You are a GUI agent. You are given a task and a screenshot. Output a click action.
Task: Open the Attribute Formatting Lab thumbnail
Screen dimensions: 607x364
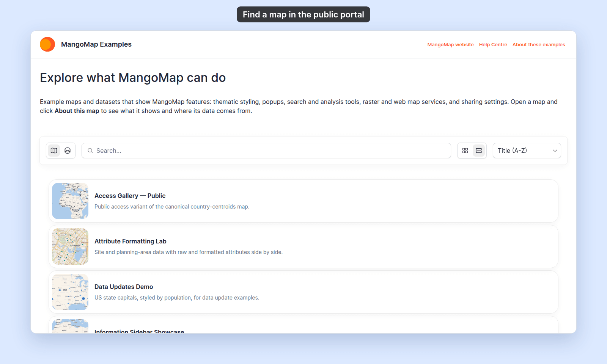[70, 246]
